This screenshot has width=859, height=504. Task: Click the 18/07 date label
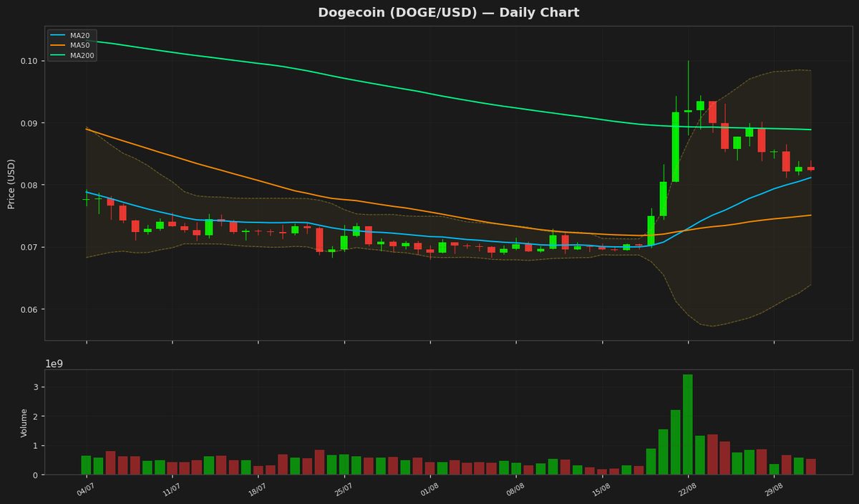[257, 490]
